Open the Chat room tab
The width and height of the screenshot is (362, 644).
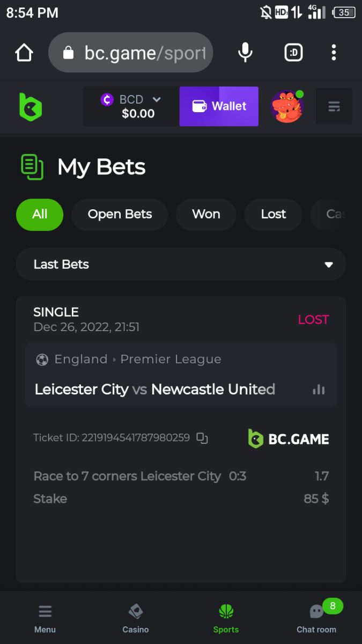point(316,618)
